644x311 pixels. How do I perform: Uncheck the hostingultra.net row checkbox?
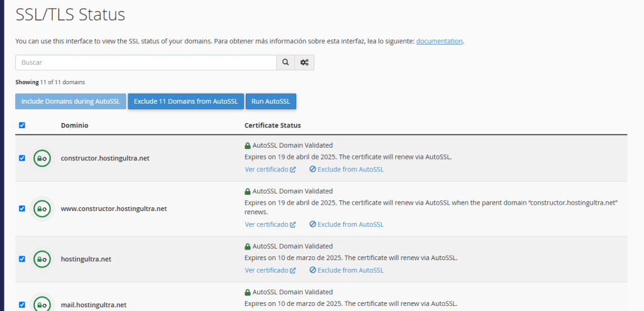point(22,259)
